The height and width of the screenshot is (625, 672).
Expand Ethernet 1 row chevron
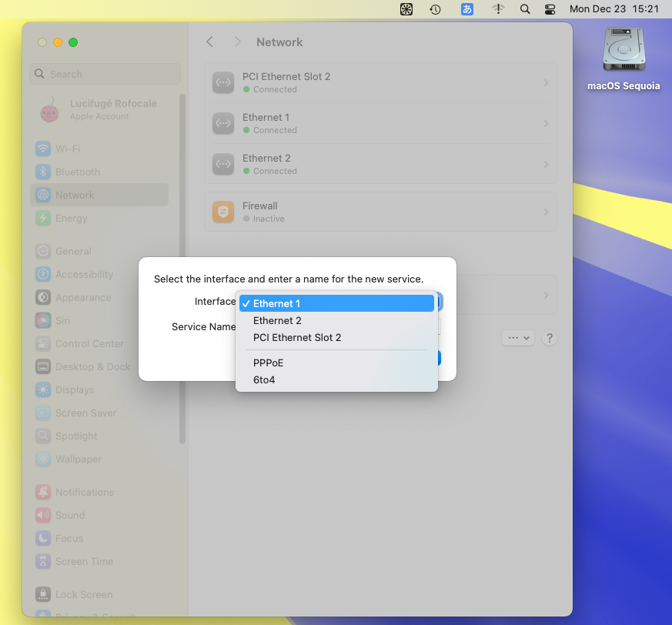(546, 123)
